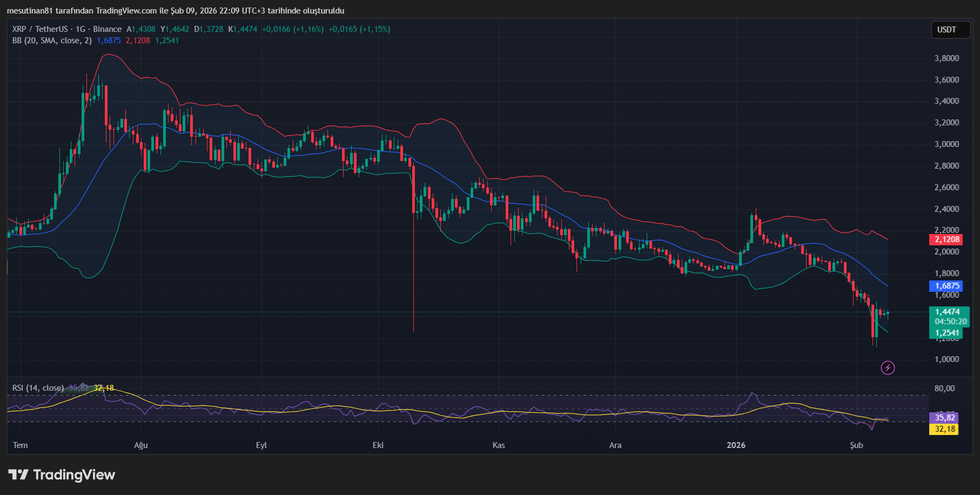Toggle the USDT currency unit button
980x495 pixels.
point(950,30)
